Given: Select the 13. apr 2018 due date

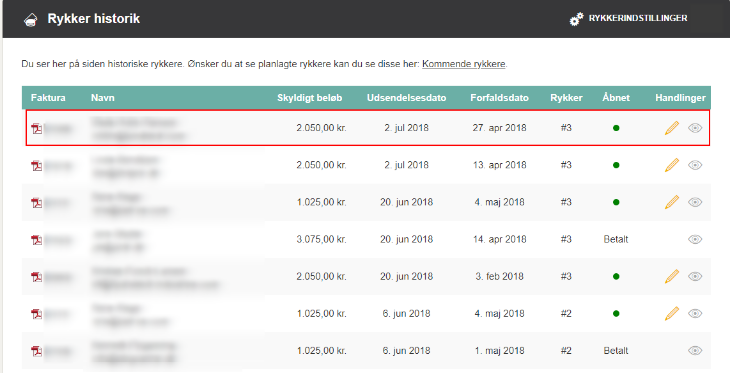Looking at the screenshot, I should click(500, 165).
